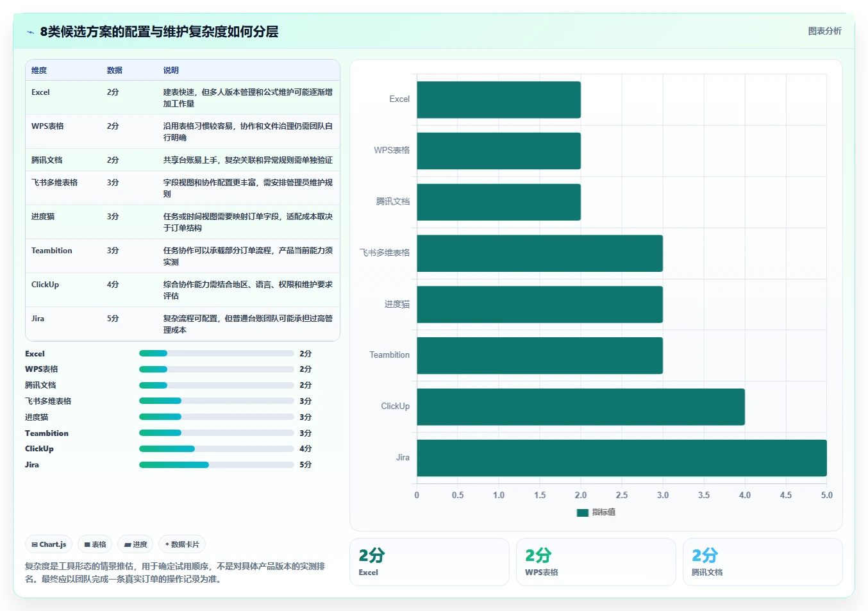868x611 pixels.
Task: Click the 图表分析 tag in the header
Action: (824, 31)
